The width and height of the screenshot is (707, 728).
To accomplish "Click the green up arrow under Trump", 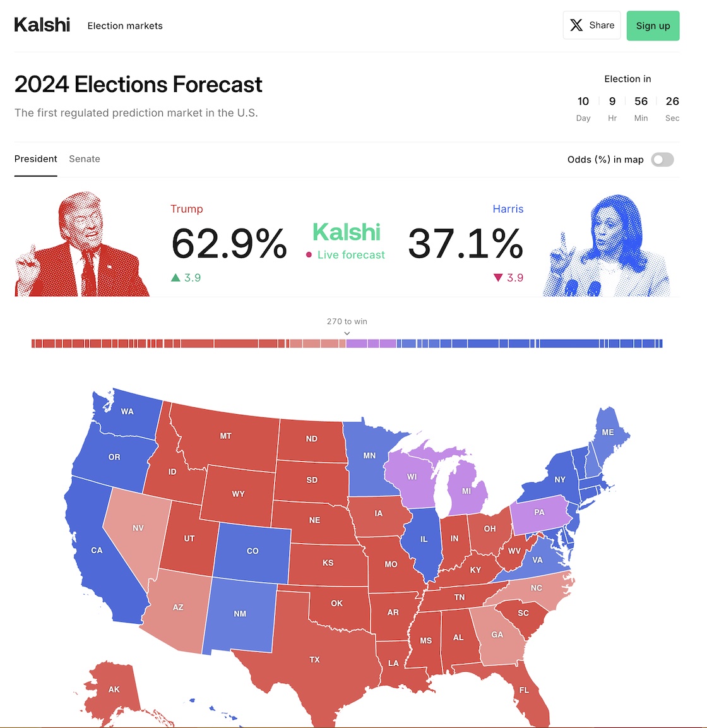I will tap(175, 278).
